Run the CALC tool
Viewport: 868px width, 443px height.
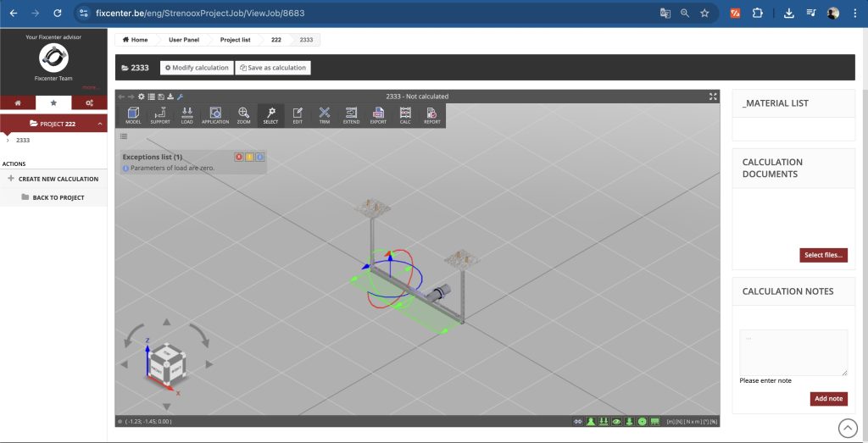click(405, 115)
